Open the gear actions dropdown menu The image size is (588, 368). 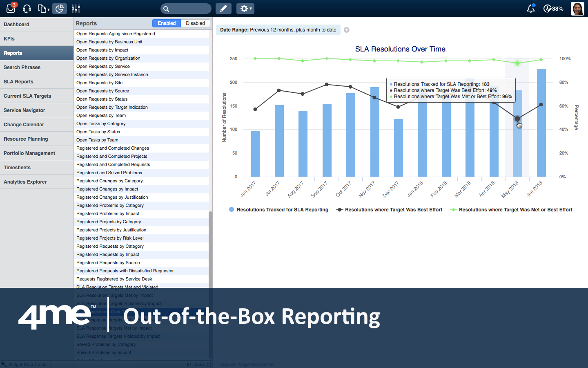[x=245, y=9]
